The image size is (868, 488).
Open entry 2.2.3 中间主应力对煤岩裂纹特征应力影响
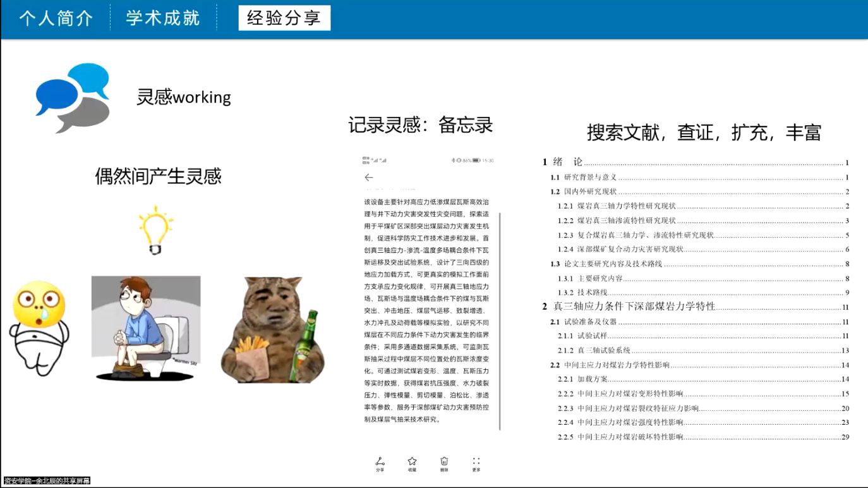(704, 408)
